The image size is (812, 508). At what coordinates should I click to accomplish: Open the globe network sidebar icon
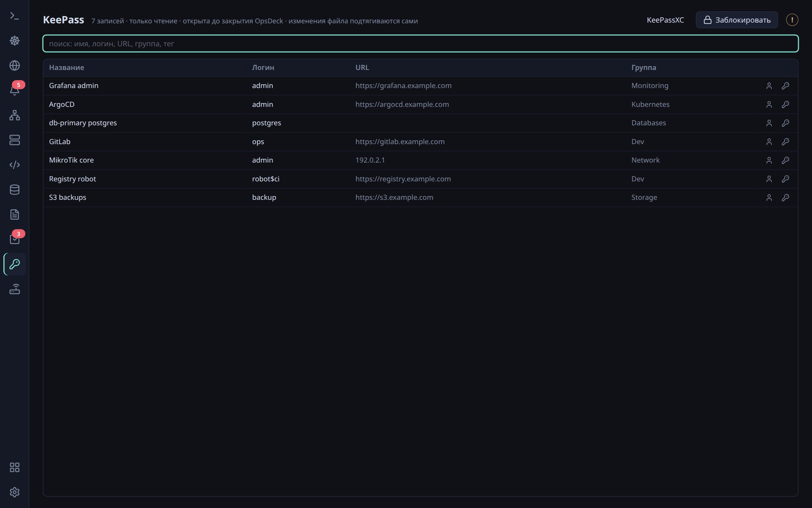tap(14, 65)
